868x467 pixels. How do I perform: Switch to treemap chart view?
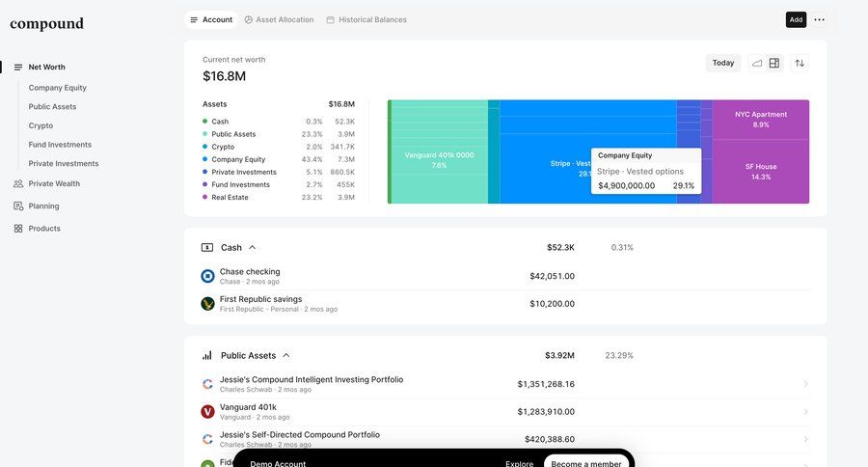tap(773, 63)
